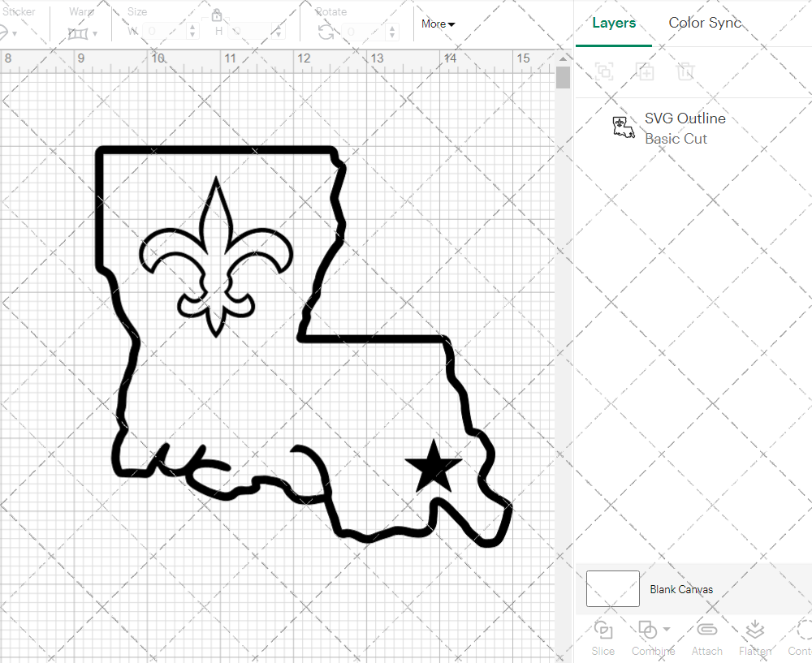Toggle the size aspect ratio lock
812x663 pixels.
[217, 15]
